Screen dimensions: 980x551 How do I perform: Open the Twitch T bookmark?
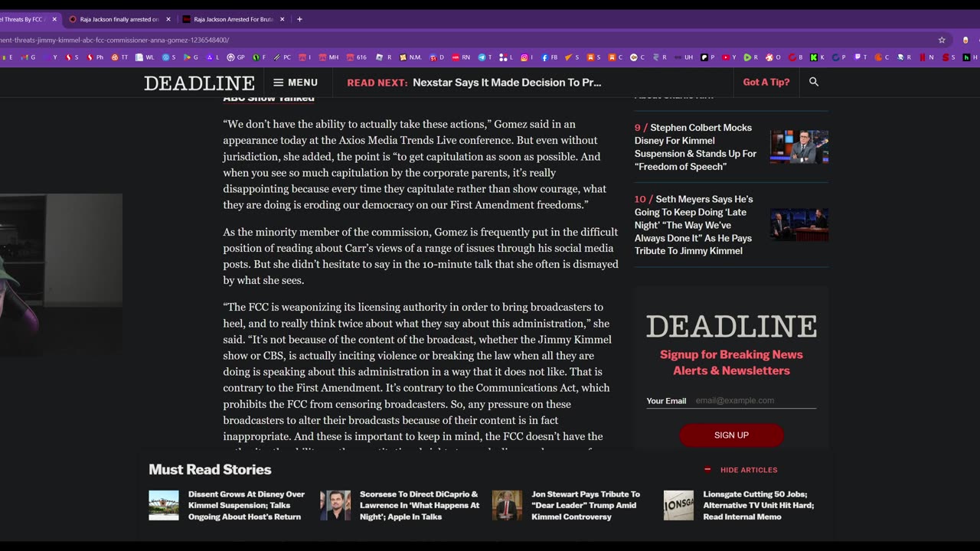click(862, 57)
